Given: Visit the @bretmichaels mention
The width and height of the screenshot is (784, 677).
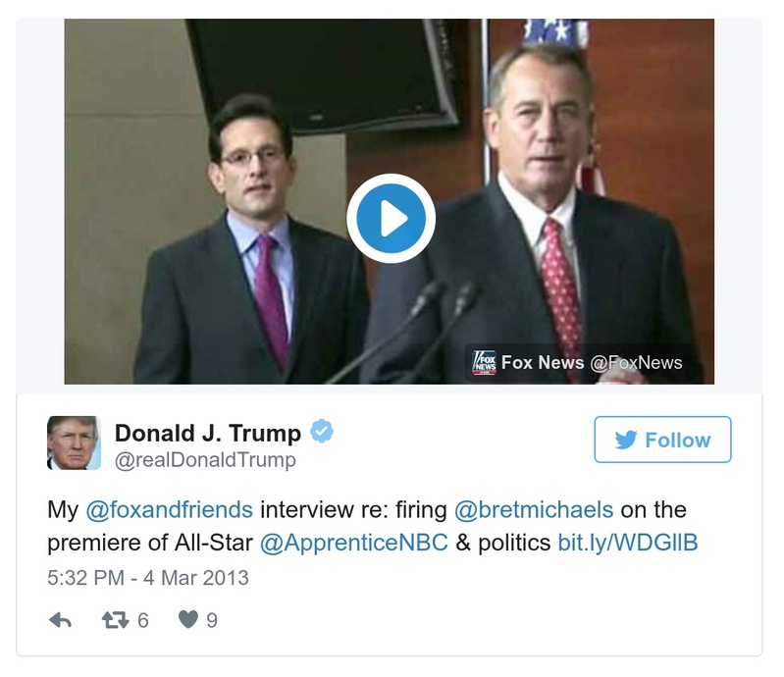Looking at the screenshot, I should 534,510.
